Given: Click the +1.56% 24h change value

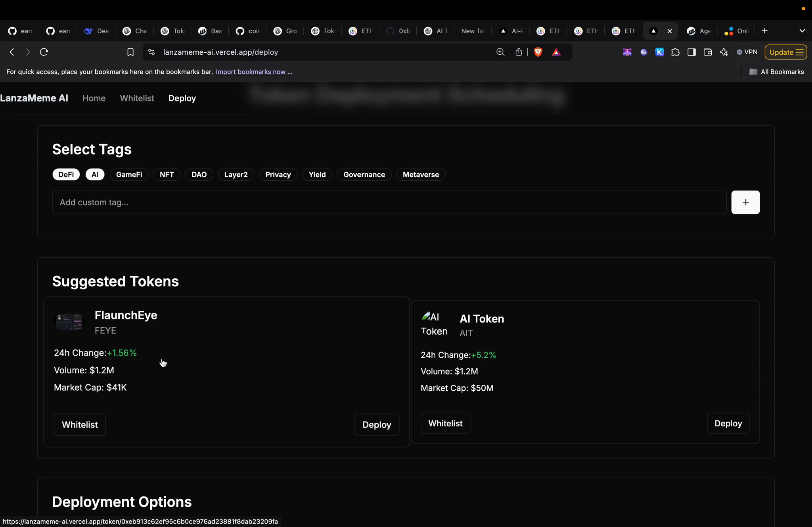Looking at the screenshot, I should [x=122, y=353].
